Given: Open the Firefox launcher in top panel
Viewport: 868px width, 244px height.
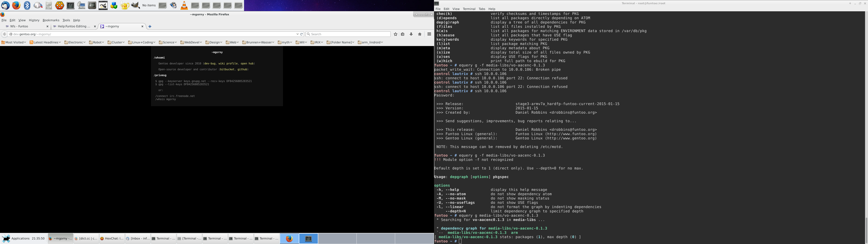Looking at the screenshot, I should (17, 5).
